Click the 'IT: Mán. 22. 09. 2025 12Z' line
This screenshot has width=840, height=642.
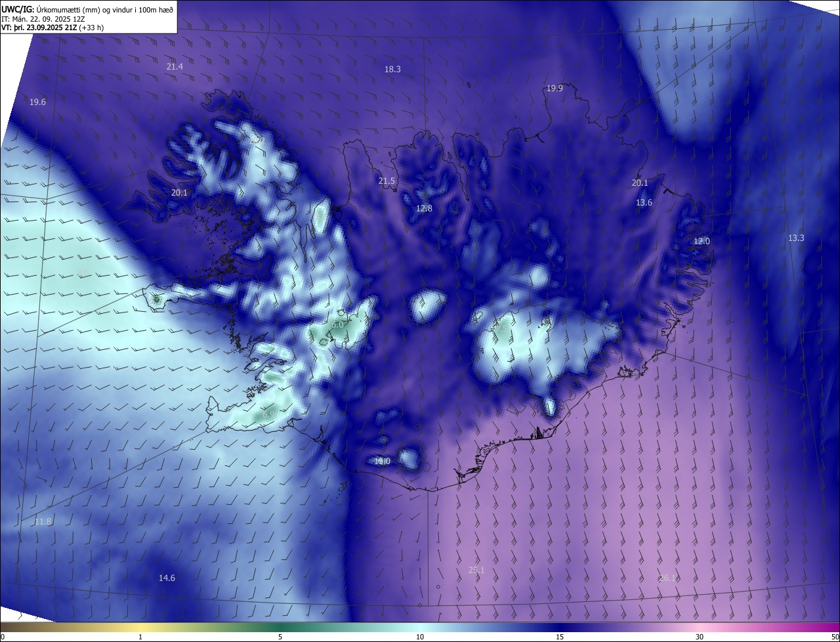pos(43,18)
